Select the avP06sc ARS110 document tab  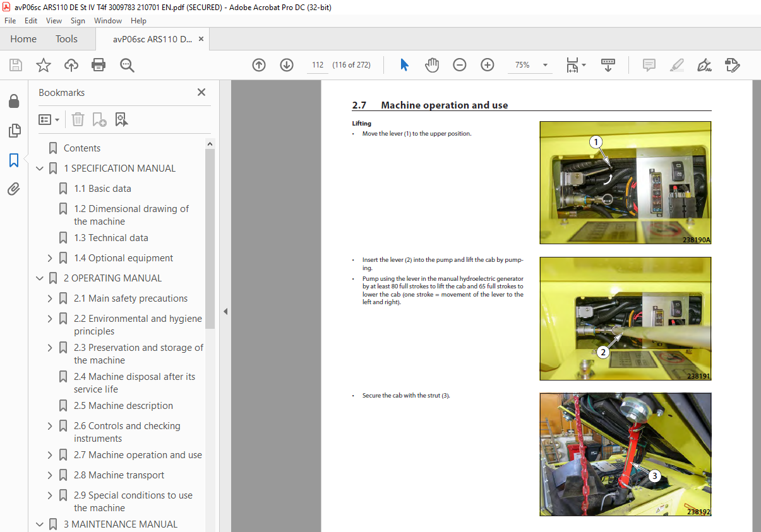coord(153,39)
